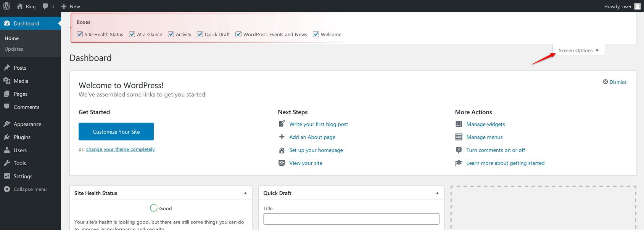Screen dimensions: 644x230
Task: Collapse the Screen Options panel
Action: tap(578, 50)
